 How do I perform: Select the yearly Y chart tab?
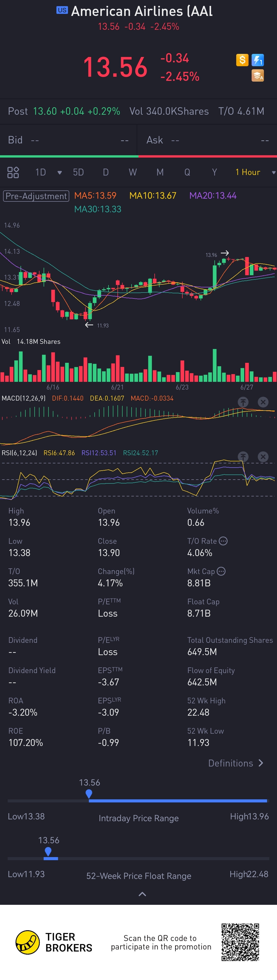[x=214, y=172]
